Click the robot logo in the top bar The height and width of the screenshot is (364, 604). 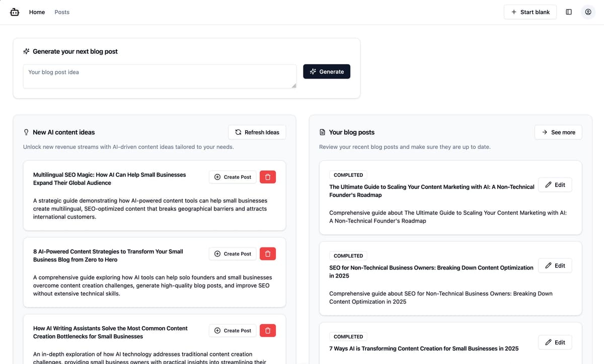[15, 12]
